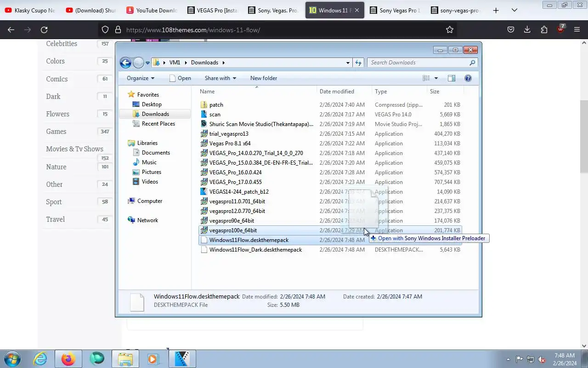
Task: Open Firefox taskbar icon
Action: coord(68,359)
